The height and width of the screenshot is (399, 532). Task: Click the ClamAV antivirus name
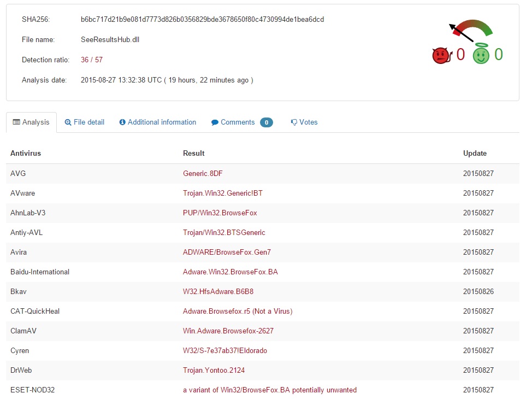[x=23, y=331]
